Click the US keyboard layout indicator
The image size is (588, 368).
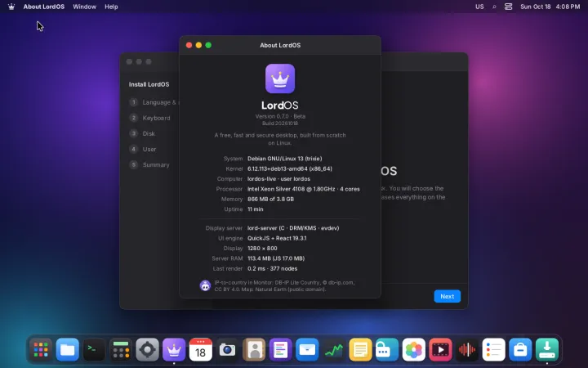[479, 7]
